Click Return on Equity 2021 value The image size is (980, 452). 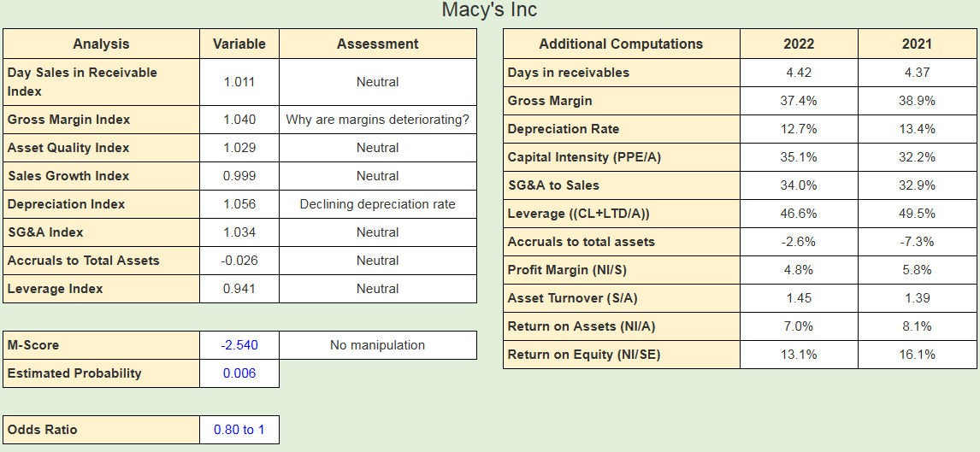917,355
